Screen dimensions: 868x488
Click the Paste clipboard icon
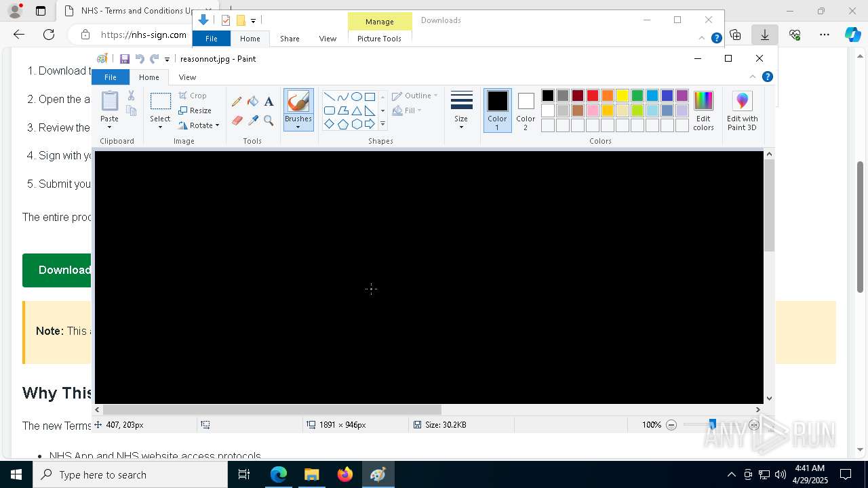coord(109,101)
